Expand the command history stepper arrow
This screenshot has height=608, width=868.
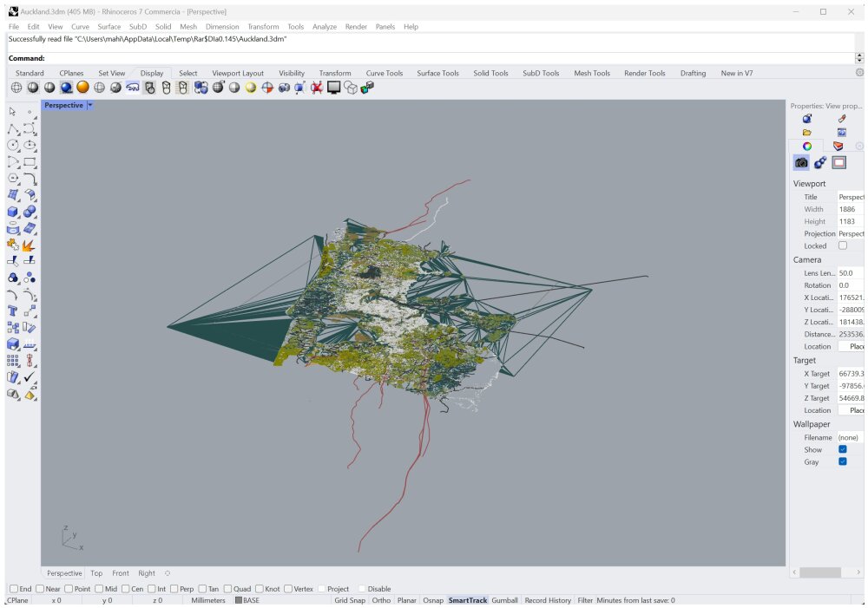[859, 57]
